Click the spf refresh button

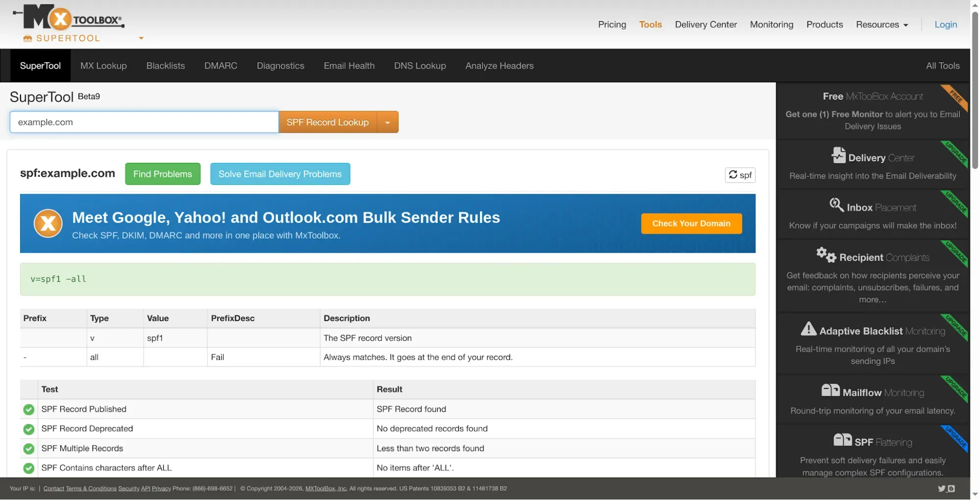pyautogui.click(x=740, y=175)
